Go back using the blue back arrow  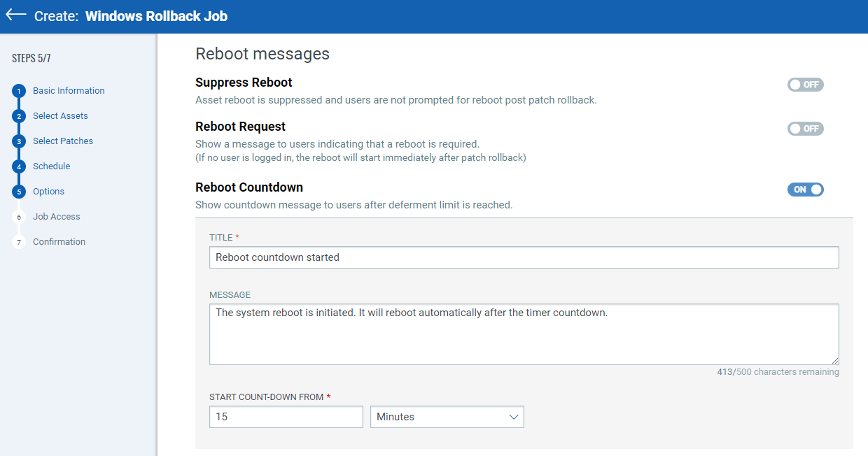(x=15, y=15)
